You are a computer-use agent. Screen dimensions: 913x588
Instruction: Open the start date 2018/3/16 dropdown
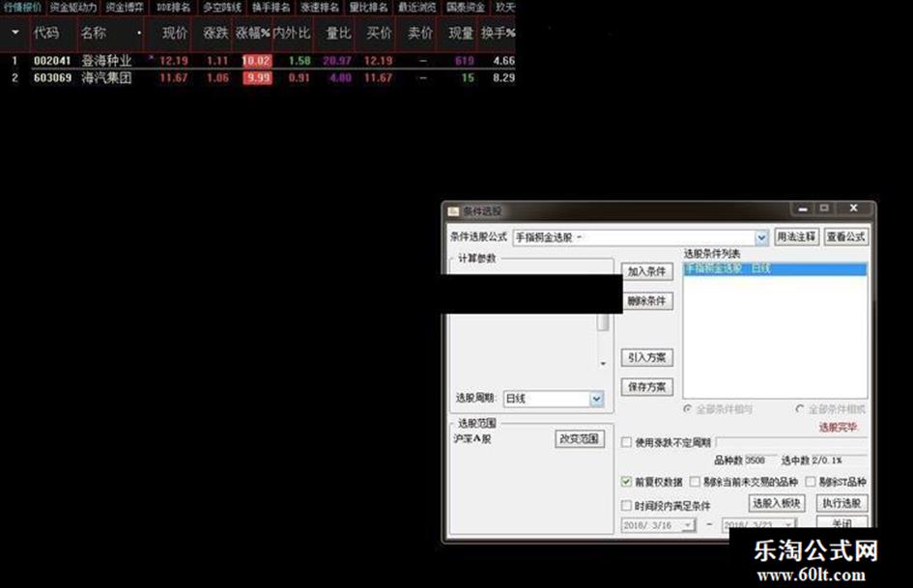point(688,525)
